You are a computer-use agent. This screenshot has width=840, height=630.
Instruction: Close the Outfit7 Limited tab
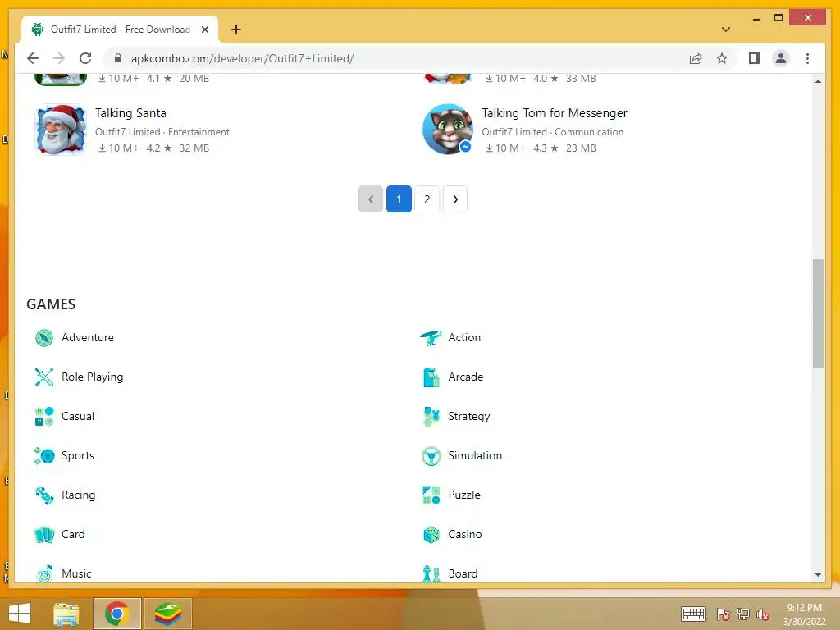click(204, 30)
